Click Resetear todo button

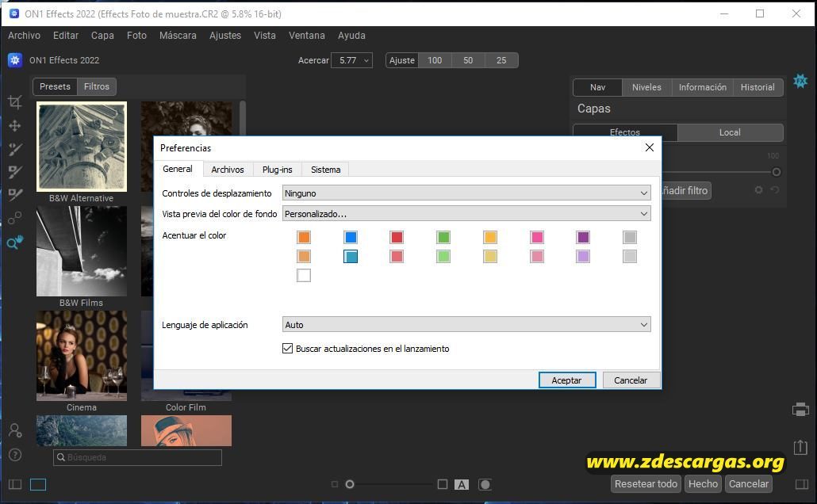coord(646,483)
